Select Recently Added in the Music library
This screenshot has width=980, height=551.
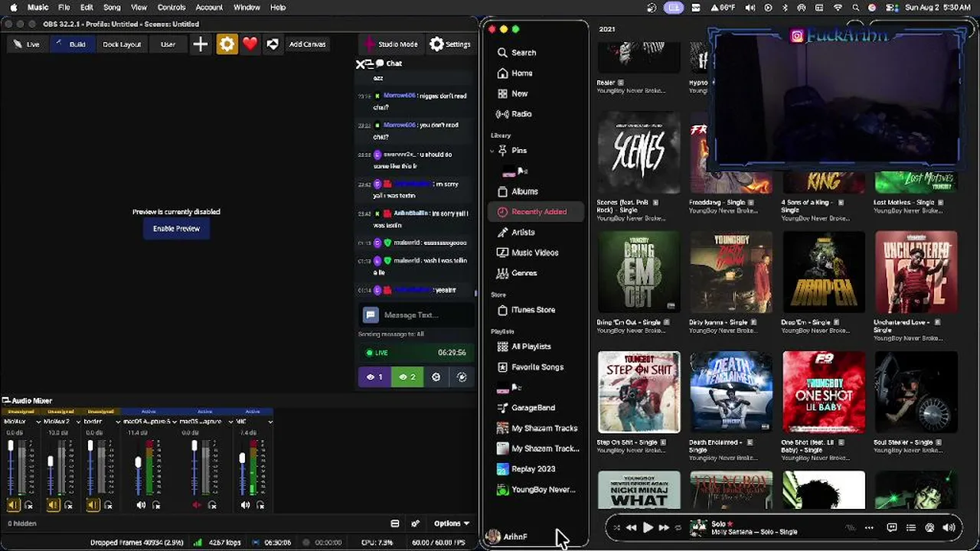[x=536, y=212]
